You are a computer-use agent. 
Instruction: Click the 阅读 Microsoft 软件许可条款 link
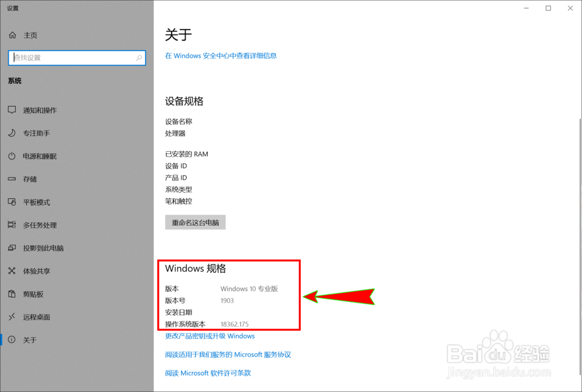point(207,373)
